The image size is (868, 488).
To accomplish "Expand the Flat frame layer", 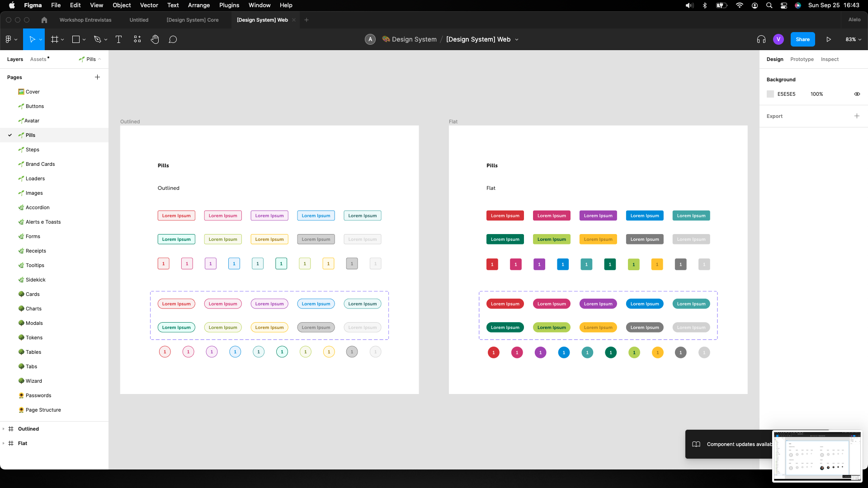I will (4, 443).
